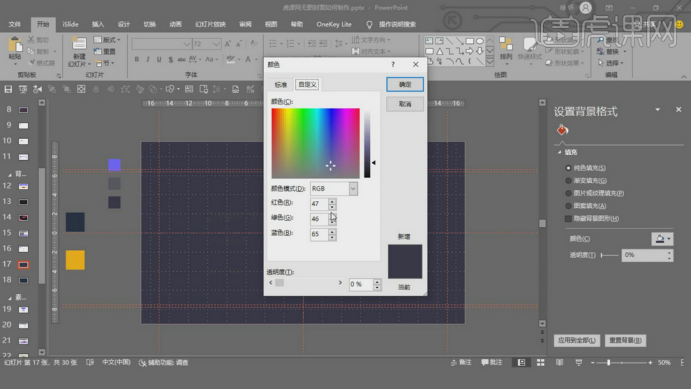The width and height of the screenshot is (692, 389).
Task: Switch to Slide Sorter view icon
Action: tap(540, 363)
